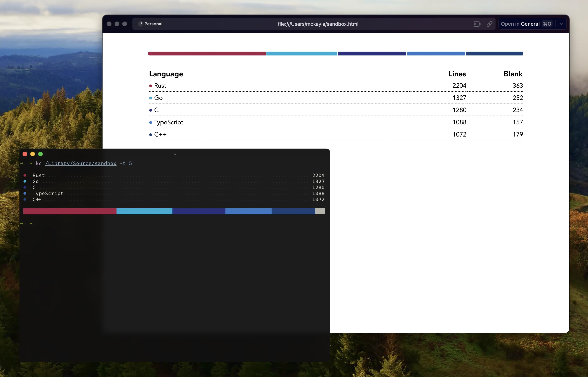Viewport: 588px width, 377px height.
Task: Click the Go light-blue bullet in table
Action: [150, 98]
